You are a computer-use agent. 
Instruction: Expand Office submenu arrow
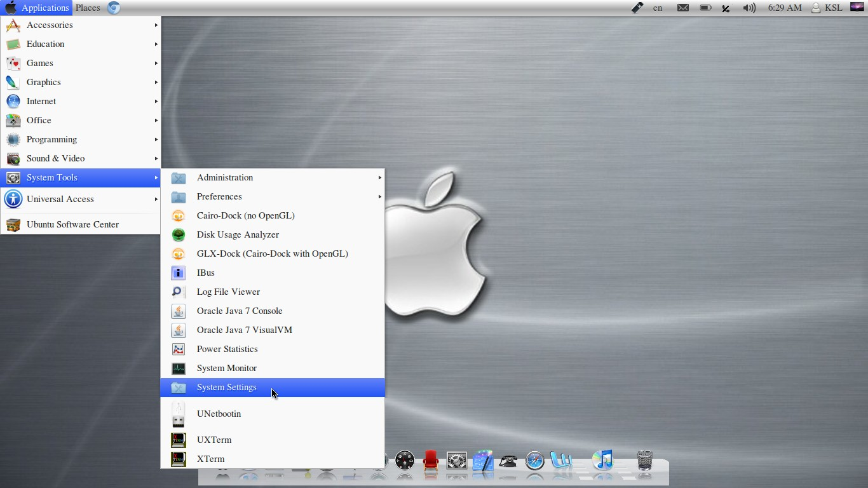pos(156,120)
